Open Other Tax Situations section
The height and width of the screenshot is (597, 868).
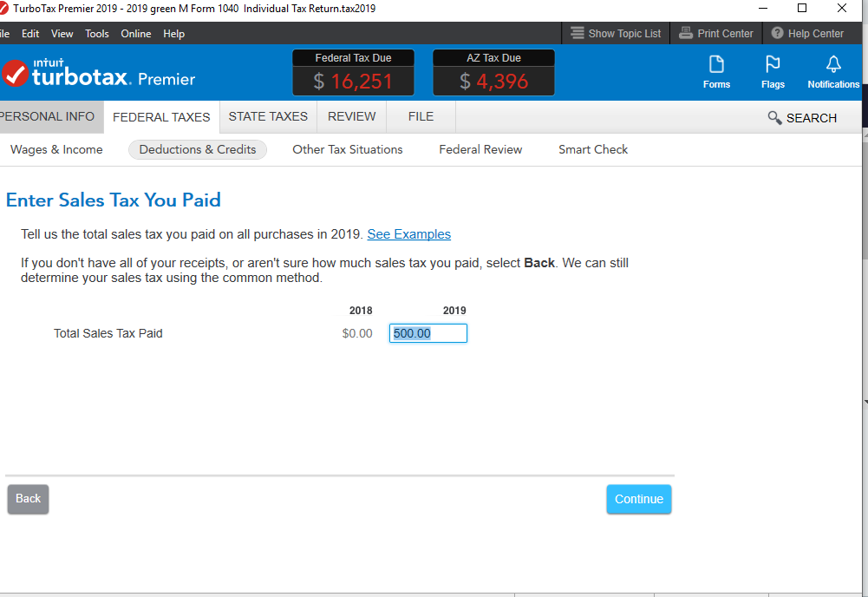tap(348, 149)
